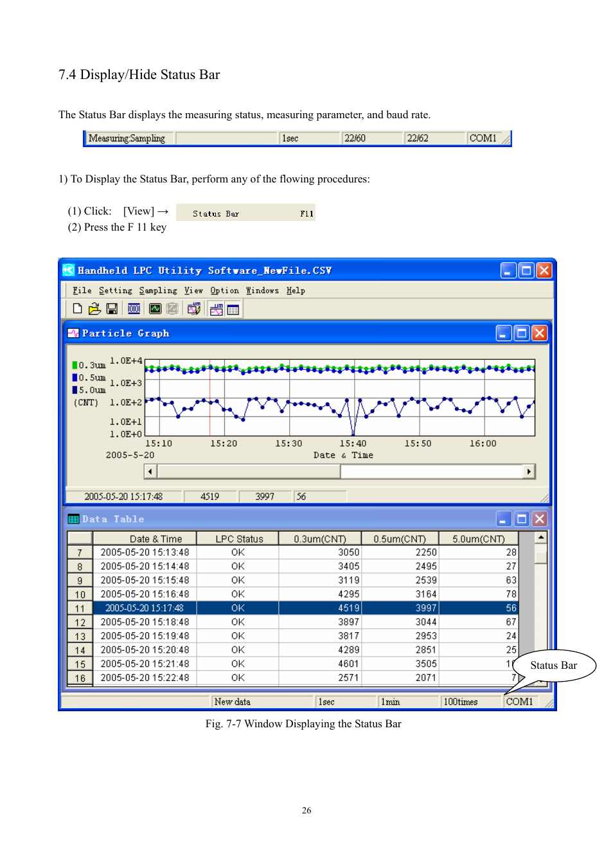
Task: Click the 1min status bar field
Action: 408,702
